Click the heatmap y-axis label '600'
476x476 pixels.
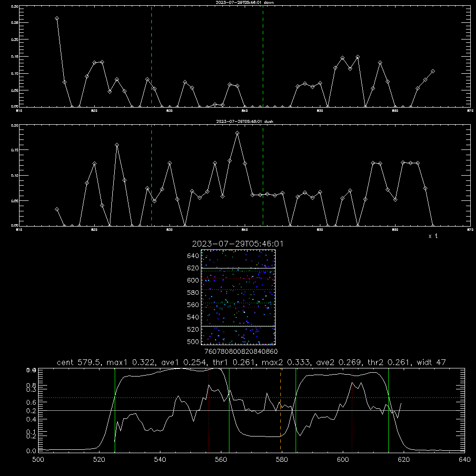point(193,280)
